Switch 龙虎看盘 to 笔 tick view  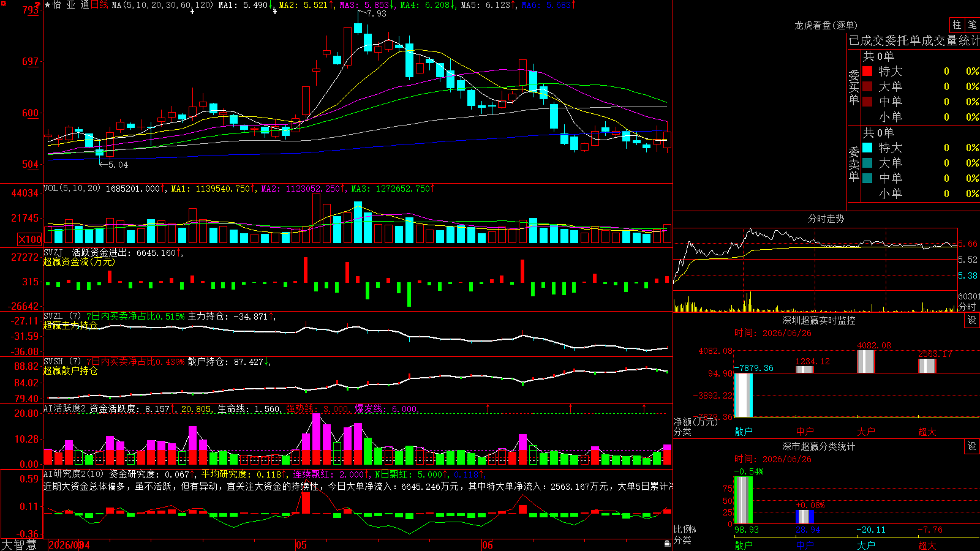tap(972, 24)
